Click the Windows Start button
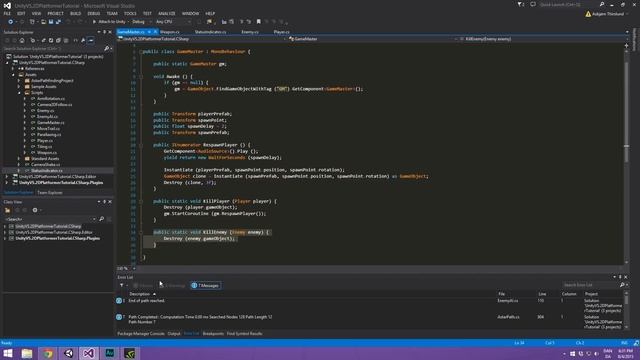Image resolution: width=640 pixels, height=360 pixels. pyautogui.click(x=8, y=353)
